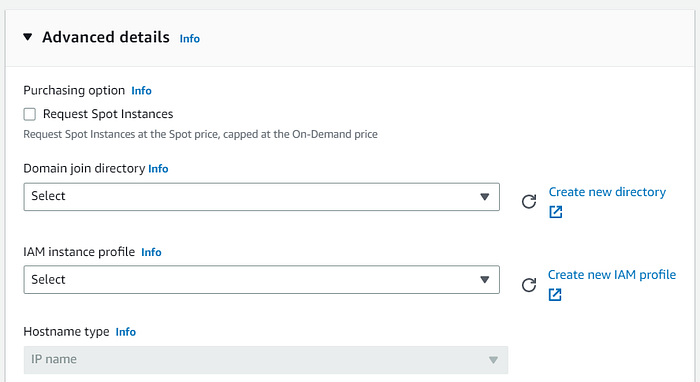Click the Request Spot Instances label text
700x382 pixels.
[108, 114]
